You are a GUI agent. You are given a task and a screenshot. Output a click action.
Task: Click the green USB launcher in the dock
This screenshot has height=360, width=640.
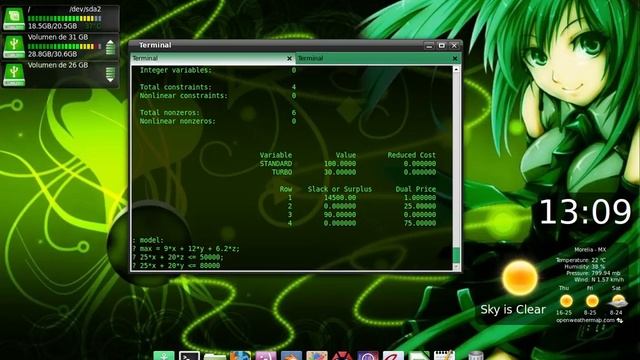coord(164,356)
